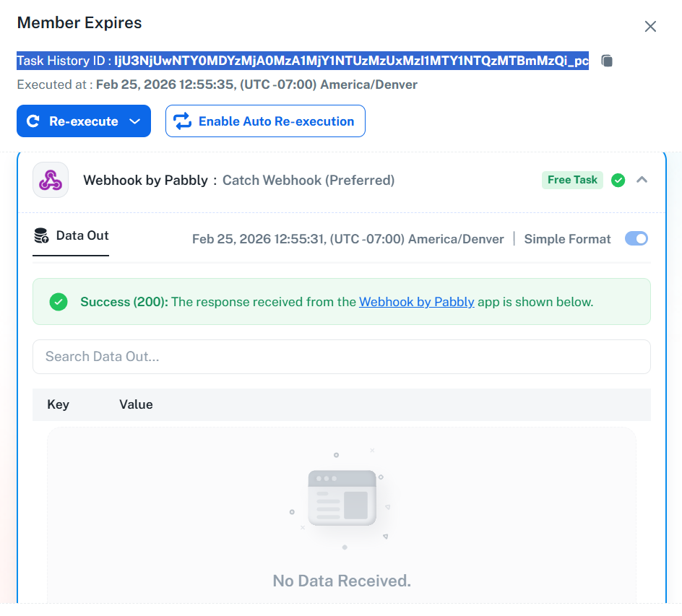Click the circular arrow icon in Re-execute
This screenshot has width=682, height=616.
[x=33, y=121]
